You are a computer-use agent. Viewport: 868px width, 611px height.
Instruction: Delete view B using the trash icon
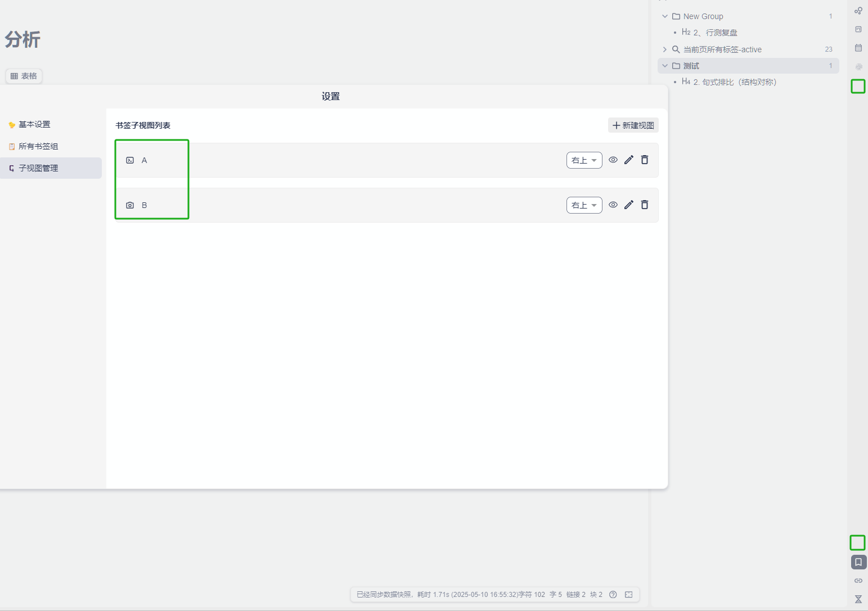coord(645,205)
